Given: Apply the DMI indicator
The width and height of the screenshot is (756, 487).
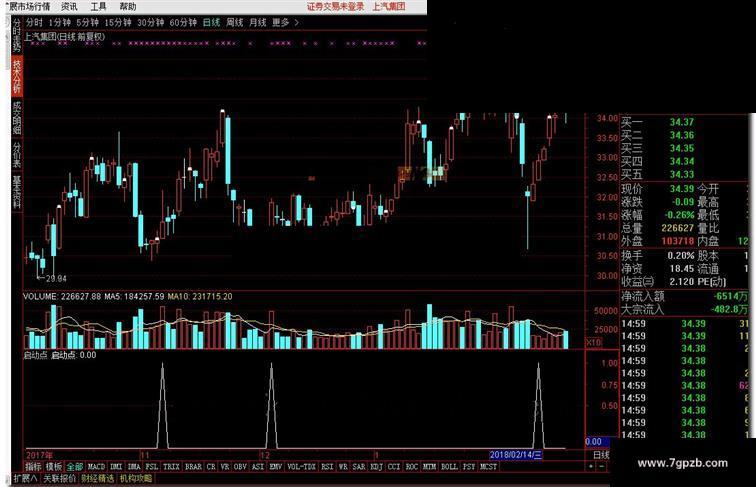Looking at the screenshot, I should 116,467.
